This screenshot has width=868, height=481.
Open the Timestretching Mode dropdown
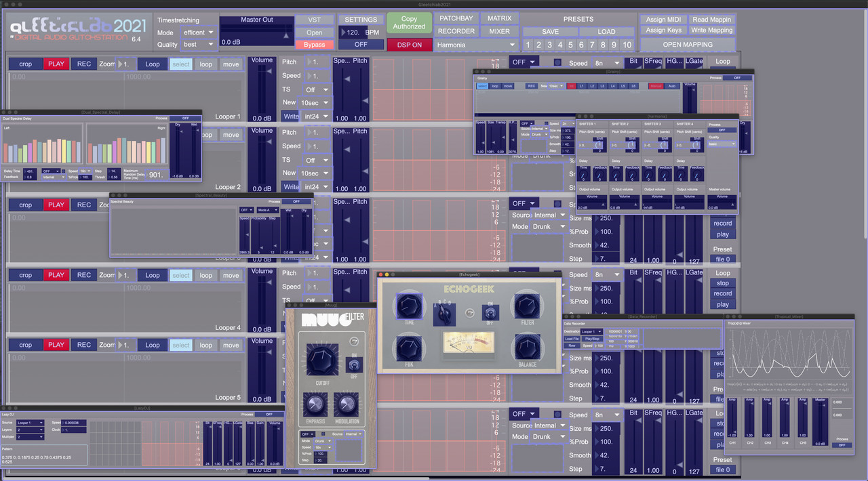(199, 33)
